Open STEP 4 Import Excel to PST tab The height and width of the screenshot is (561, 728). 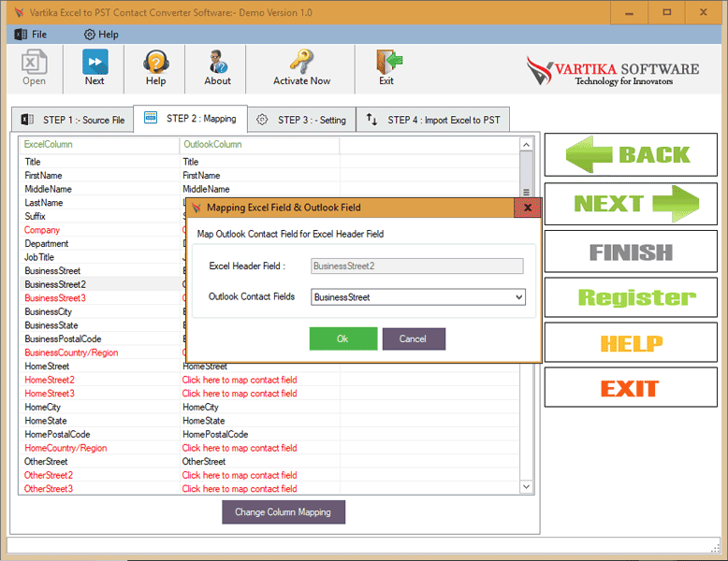(432, 120)
